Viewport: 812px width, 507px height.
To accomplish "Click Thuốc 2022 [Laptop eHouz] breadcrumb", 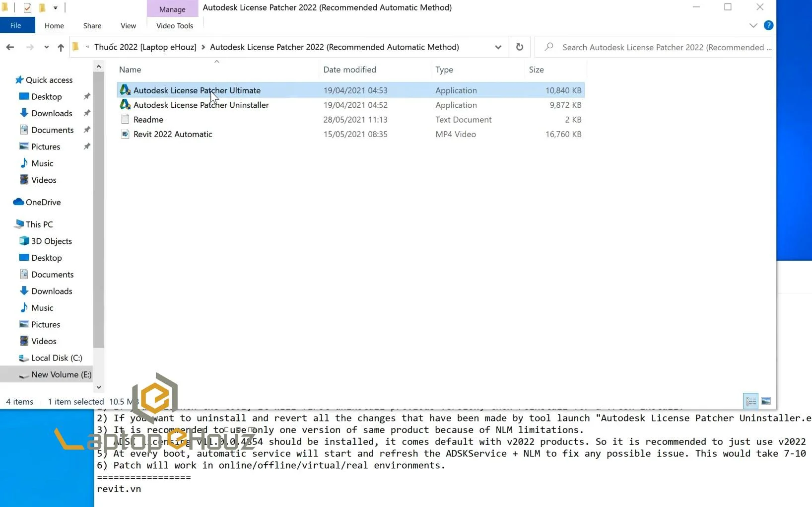I will pos(145,47).
